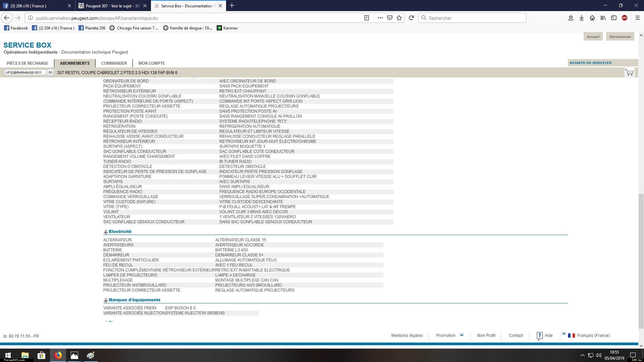
Task: Open Français (France) language selector
Action: (x=593, y=336)
